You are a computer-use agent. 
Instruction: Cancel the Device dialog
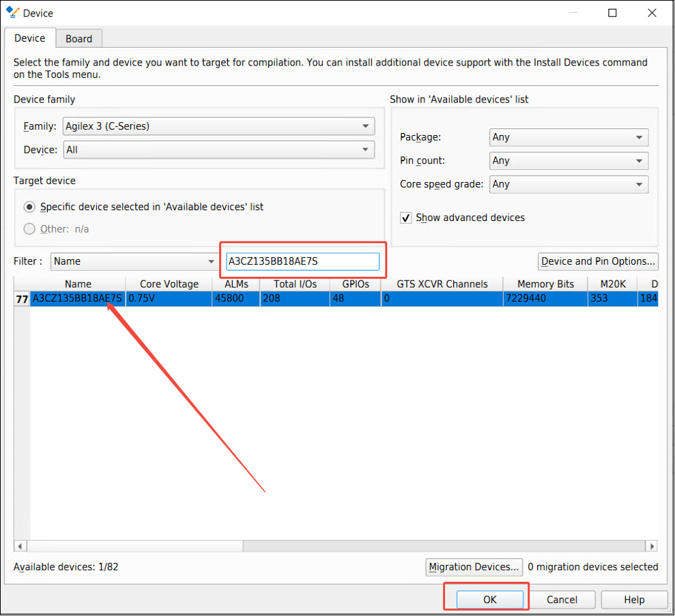pyautogui.click(x=562, y=600)
